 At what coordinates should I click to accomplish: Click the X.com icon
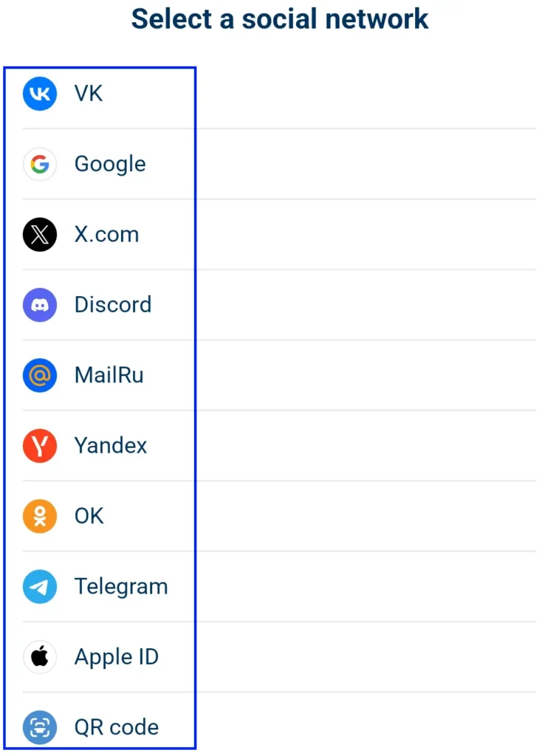40,234
